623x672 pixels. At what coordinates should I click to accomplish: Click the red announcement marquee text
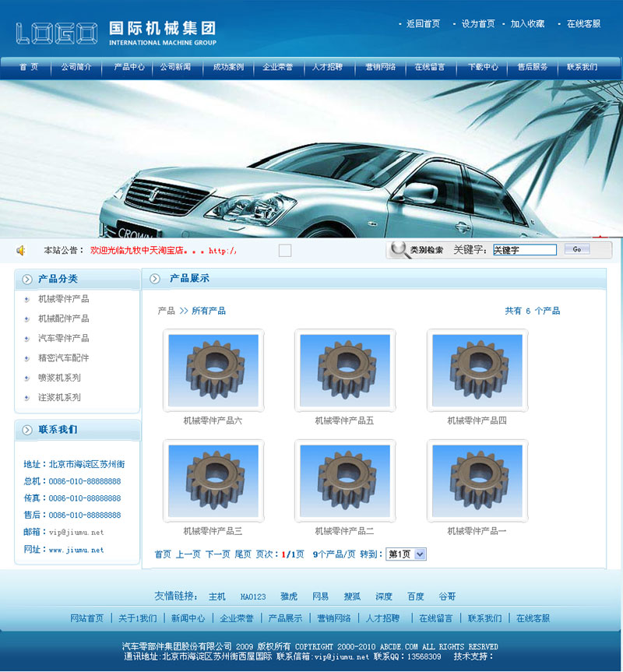(x=164, y=251)
